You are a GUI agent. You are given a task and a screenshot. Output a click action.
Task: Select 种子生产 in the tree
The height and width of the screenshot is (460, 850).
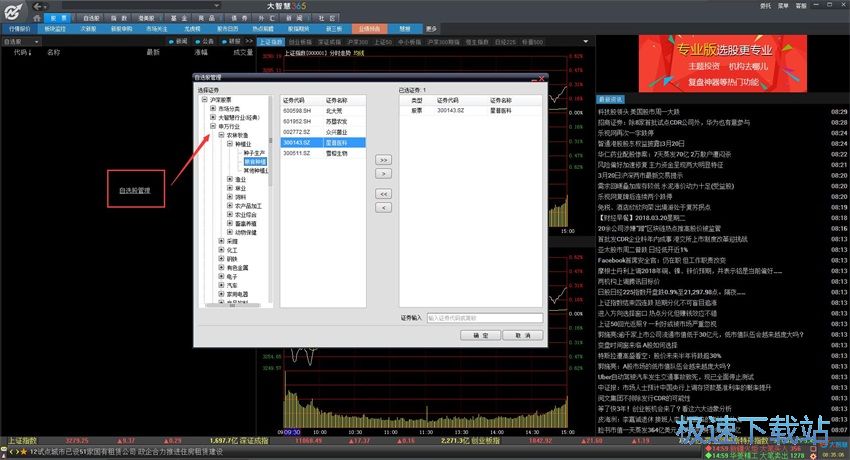tap(254, 153)
